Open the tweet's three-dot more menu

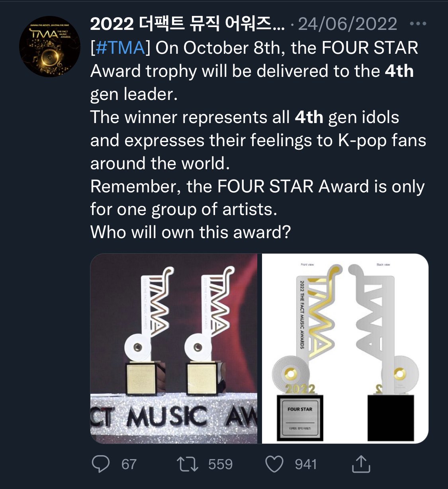coord(418,24)
